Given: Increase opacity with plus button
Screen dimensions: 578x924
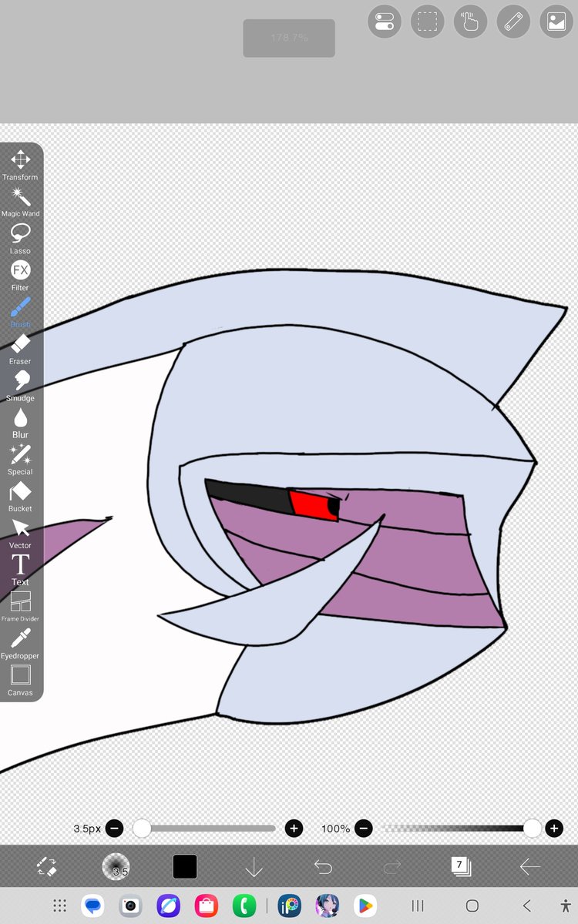Looking at the screenshot, I should [x=554, y=829].
